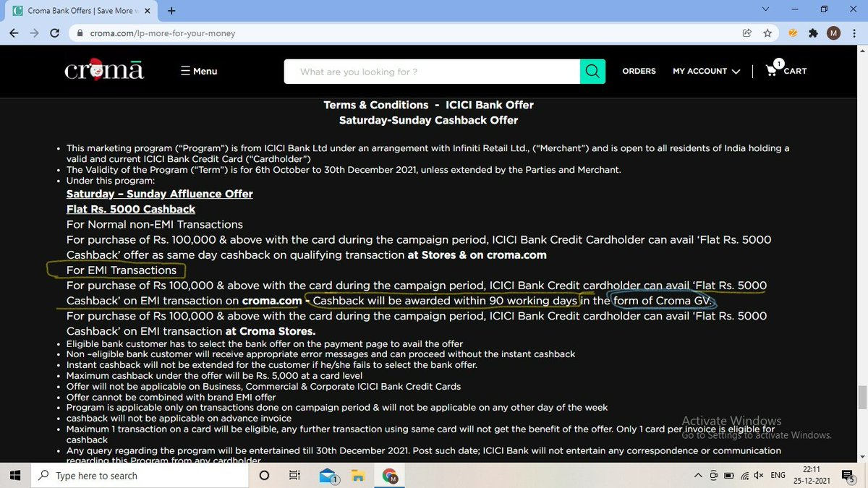Open the Chrome three-dot menu
Viewport: 868px width, 488px height.
[854, 33]
